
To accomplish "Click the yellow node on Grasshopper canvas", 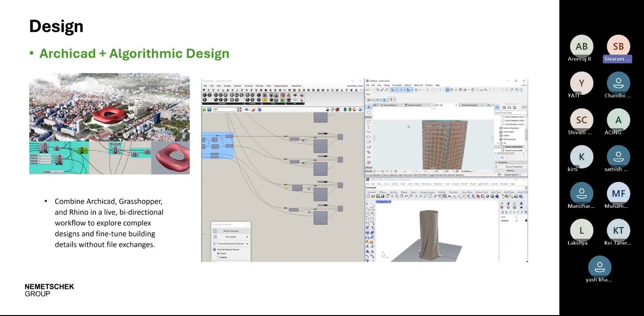I will tap(286, 187).
